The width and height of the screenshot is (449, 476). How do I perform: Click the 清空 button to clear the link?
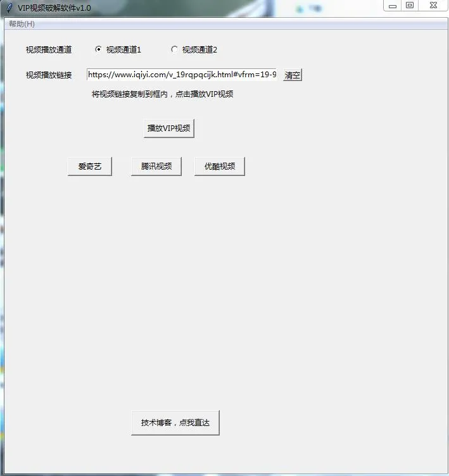(292, 75)
